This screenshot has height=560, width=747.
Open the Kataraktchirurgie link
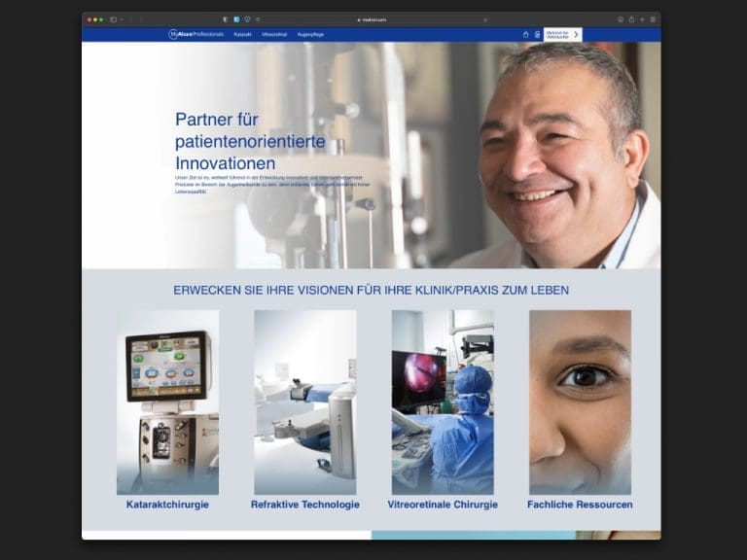[167, 505]
